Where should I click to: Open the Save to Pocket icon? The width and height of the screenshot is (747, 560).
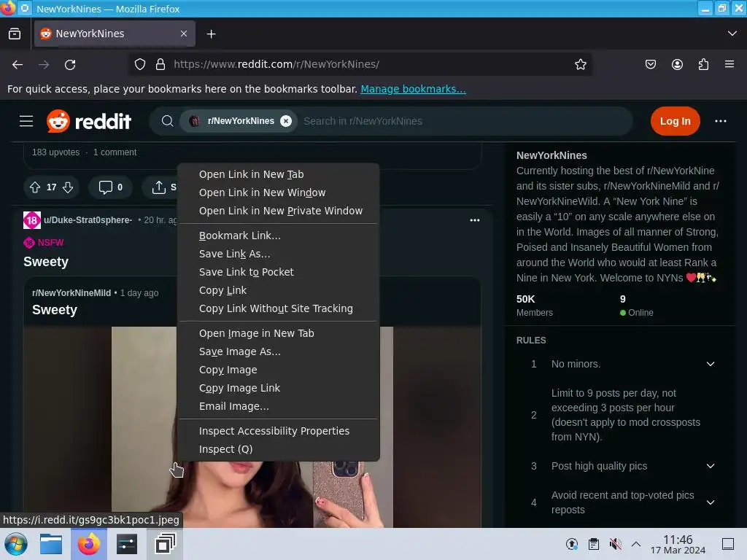pyautogui.click(x=650, y=64)
